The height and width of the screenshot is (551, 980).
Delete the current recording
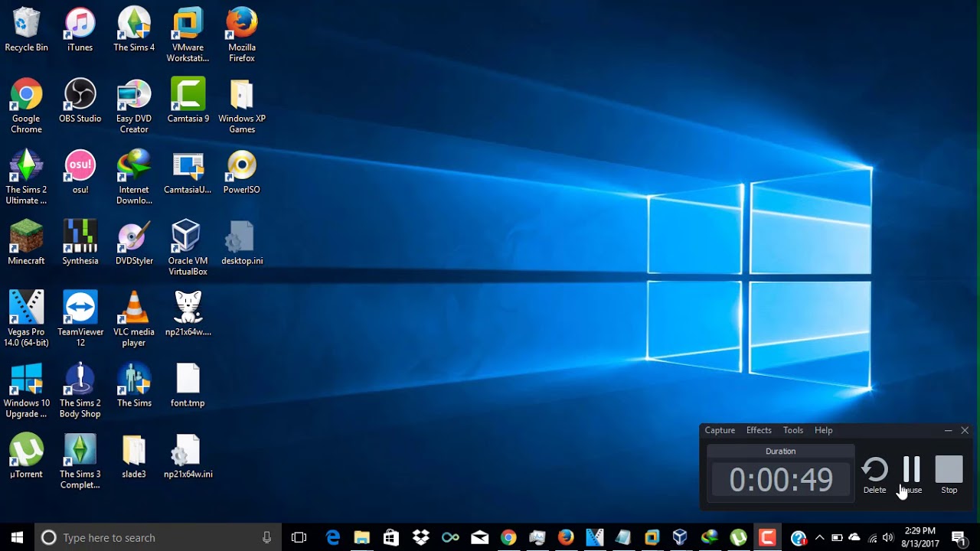[x=874, y=475]
